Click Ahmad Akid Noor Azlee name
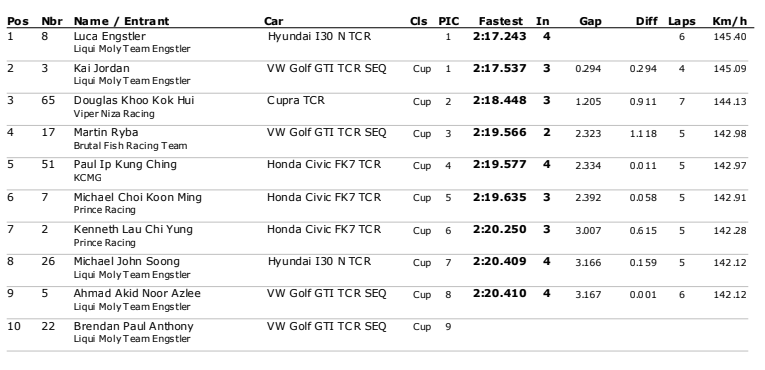The width and height of the screenshot is (765, 370). point(137,293)
